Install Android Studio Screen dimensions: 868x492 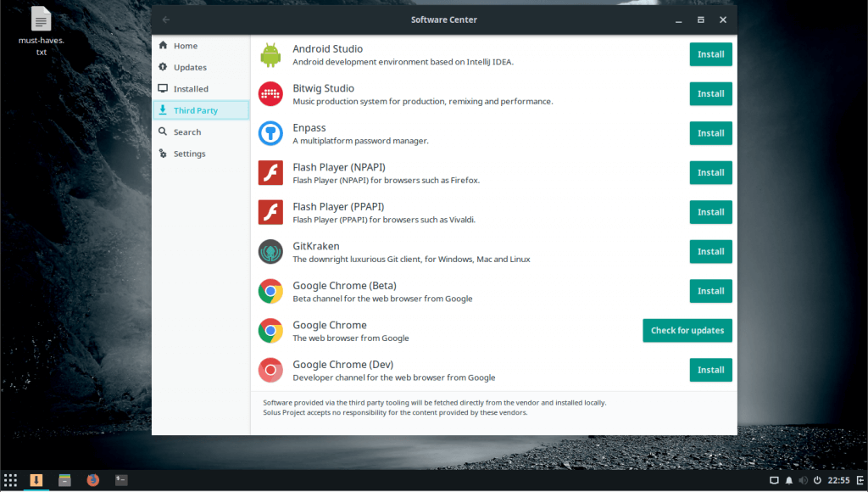[710, 54]
